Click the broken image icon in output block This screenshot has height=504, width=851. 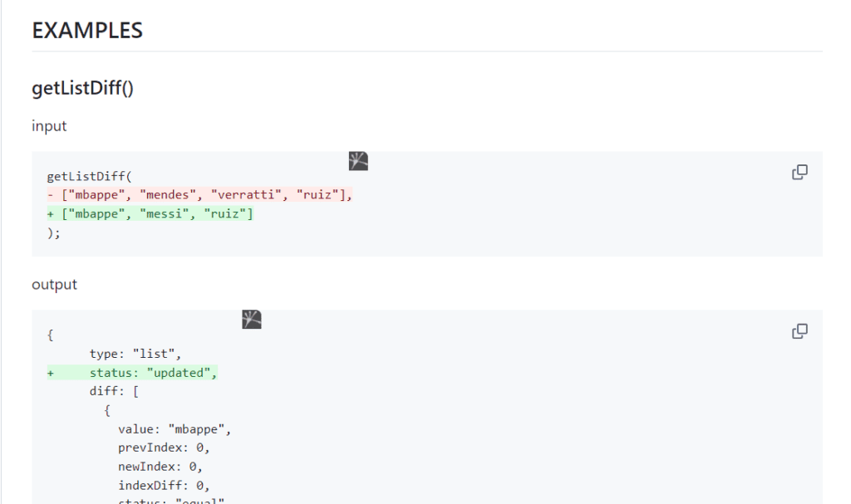(252, 320)
